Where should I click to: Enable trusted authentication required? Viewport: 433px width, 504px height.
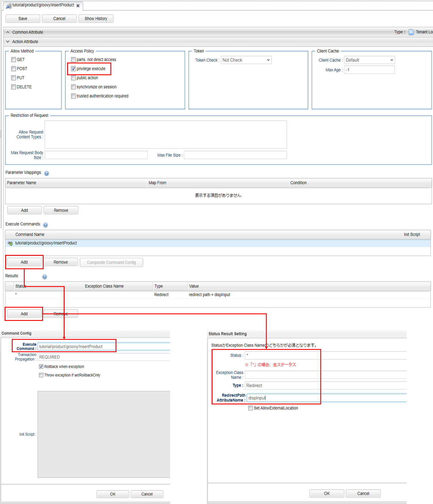point(73,96)
